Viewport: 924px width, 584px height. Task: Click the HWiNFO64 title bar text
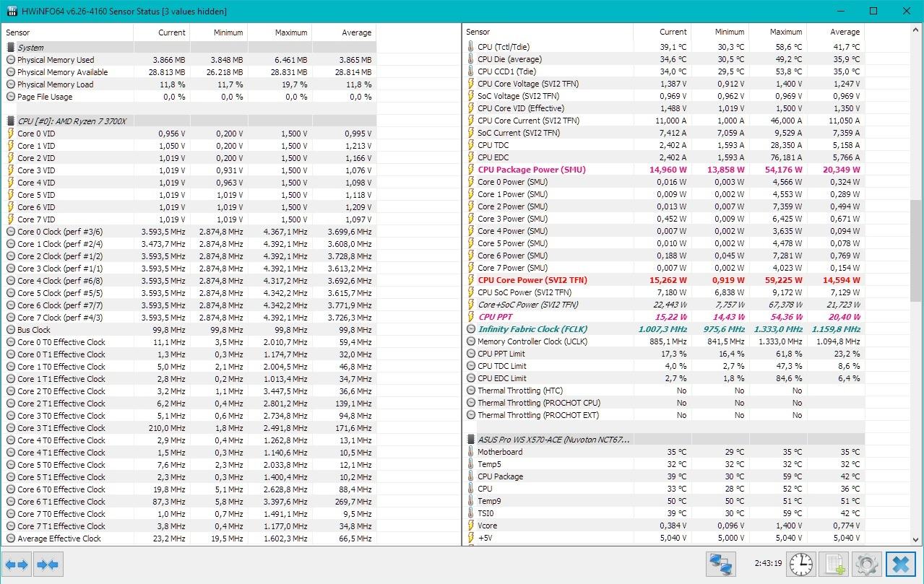123,11
